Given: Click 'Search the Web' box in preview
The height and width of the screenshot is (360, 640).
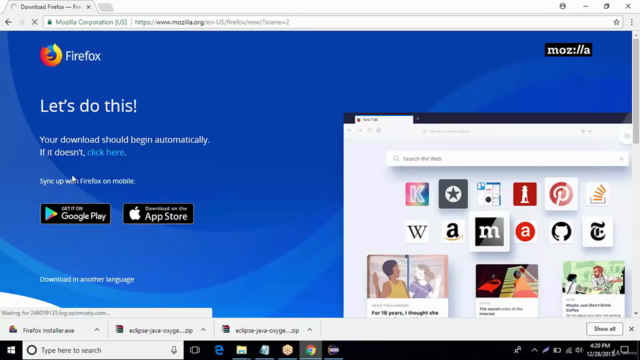Looking at the screenshot, I should (x=507, y=158).
